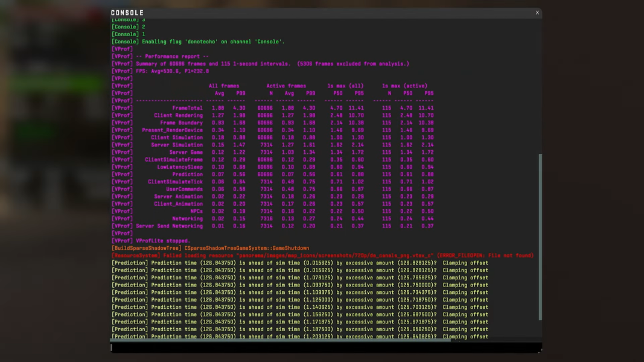644x362 pixels.
Task: Click the CONSOLE title text
Action: coord(127,13)
